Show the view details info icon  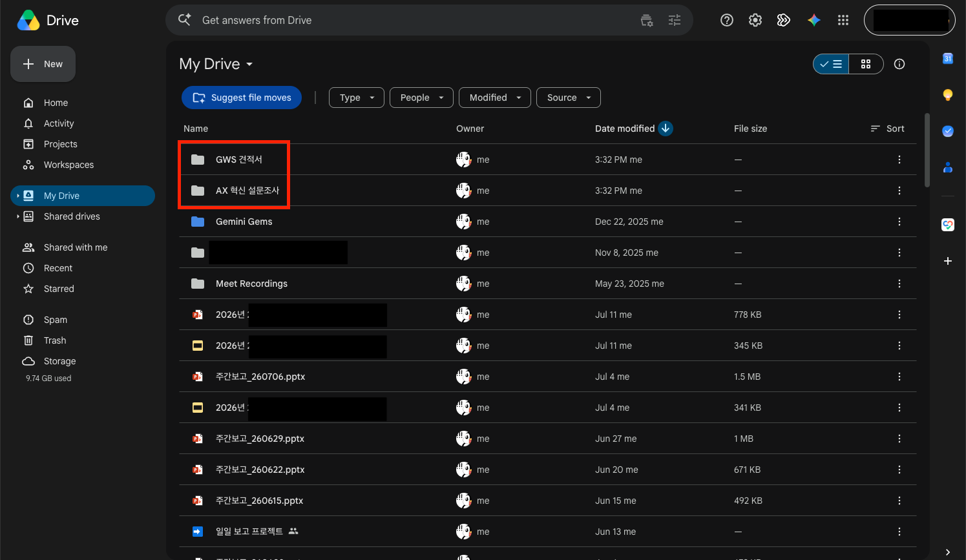point(899,64)
